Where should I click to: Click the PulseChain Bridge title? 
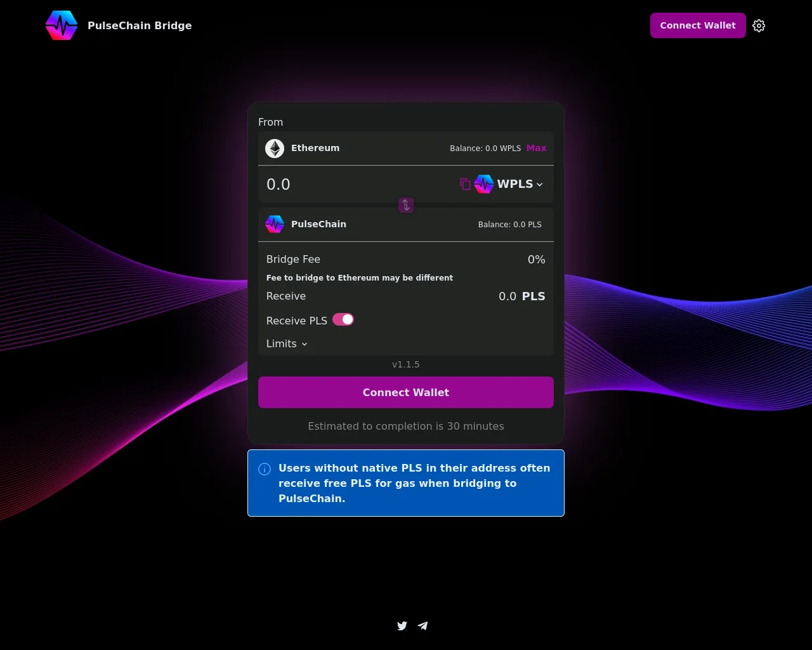[x=140, y=25]
